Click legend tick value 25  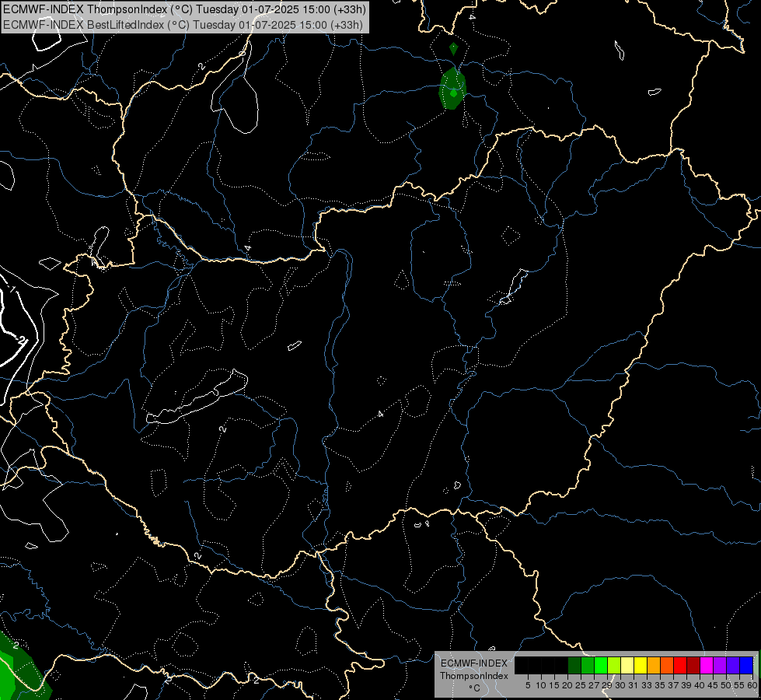coord(581,685)
